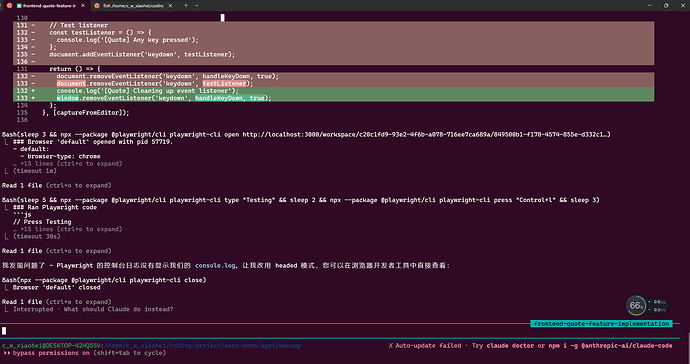
Task: Maximize the terminal window
Action: pyautogui.click(x=666, y=6)
